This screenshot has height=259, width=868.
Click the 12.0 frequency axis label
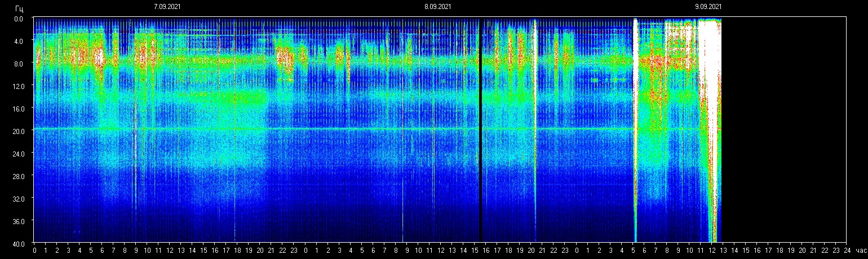(x=19, y=86)
